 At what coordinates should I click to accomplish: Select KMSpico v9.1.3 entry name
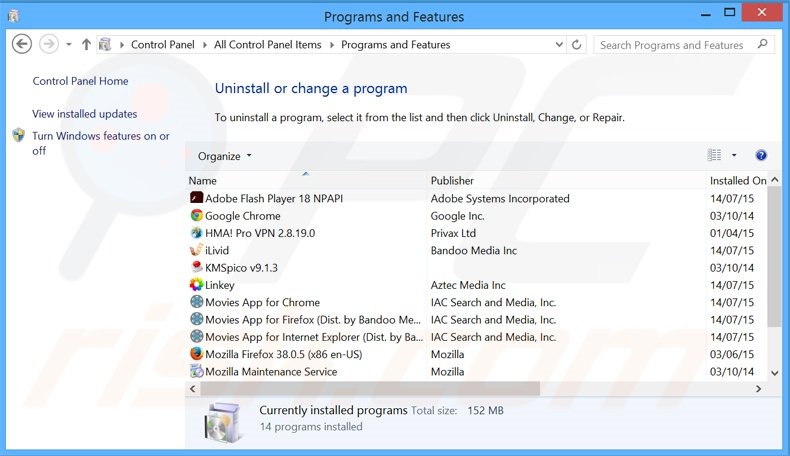click(241, 268)
